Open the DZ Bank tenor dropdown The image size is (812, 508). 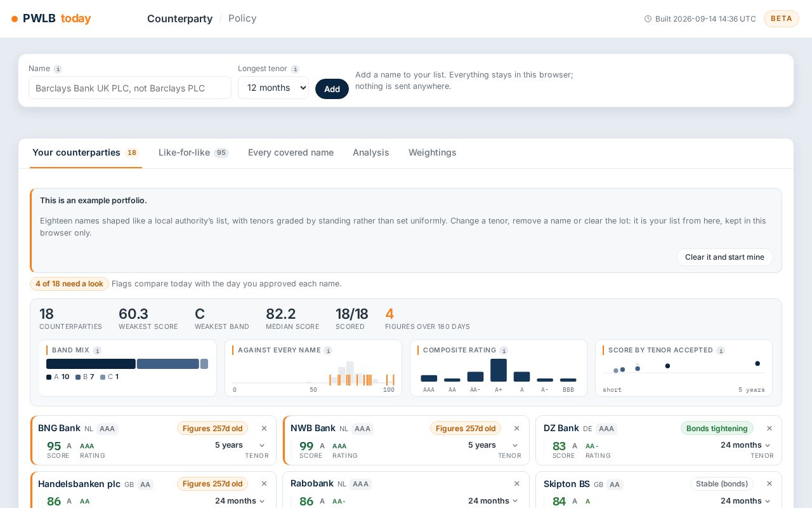click(746, 445)
